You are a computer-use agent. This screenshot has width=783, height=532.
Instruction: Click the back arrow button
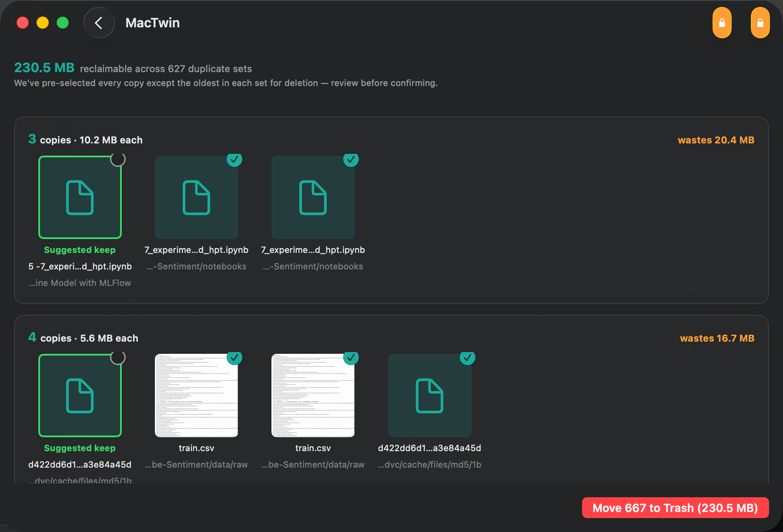[99, 23]
